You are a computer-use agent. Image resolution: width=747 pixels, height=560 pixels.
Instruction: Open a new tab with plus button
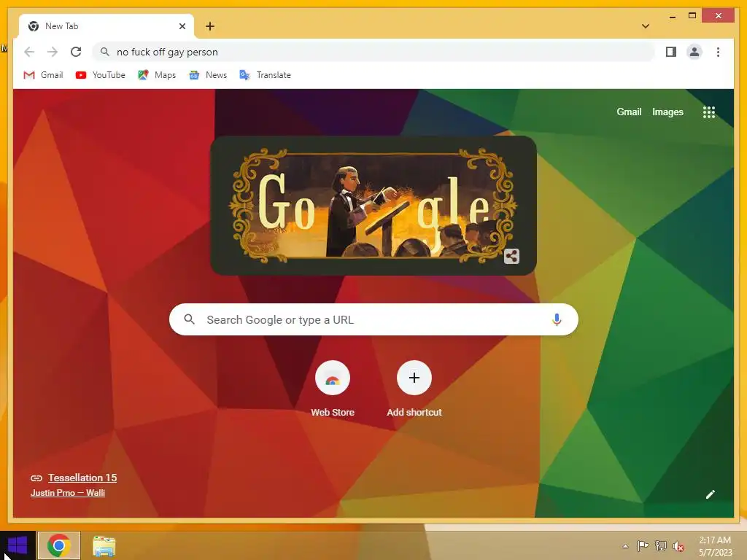coord(210,26)
